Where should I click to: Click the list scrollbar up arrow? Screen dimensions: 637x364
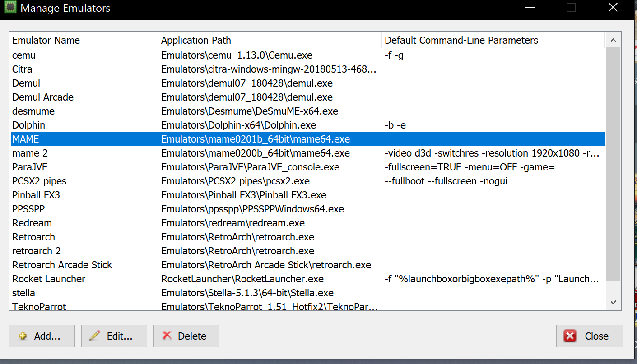(x=613, y=41)
